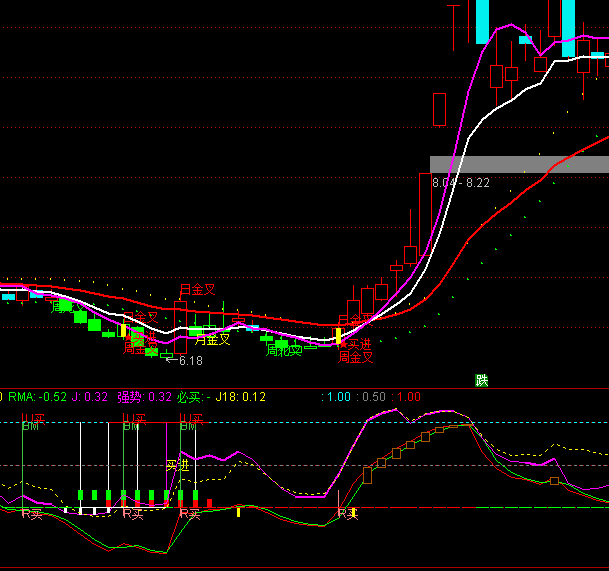The image size is (609, 571).
Task: Click the 必买 indicator label
Action: 193,397
